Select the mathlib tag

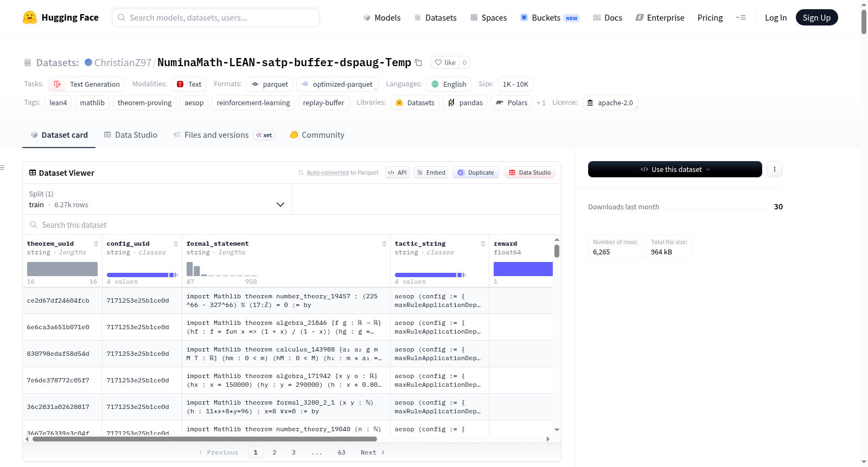coord(92,103)
